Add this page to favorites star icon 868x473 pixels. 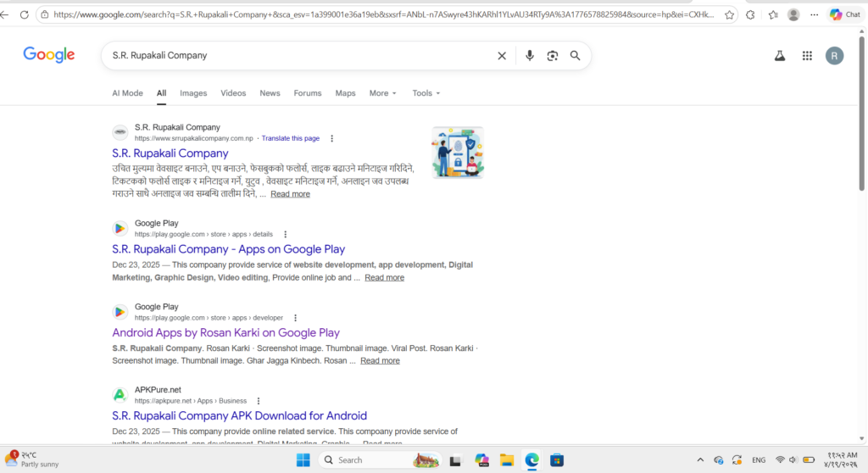click(730, 15)
